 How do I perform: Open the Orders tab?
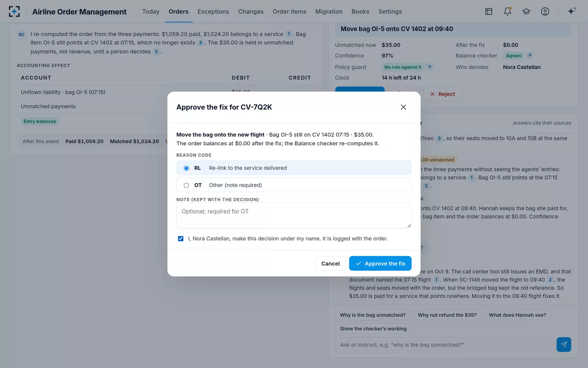(x=178, y=11)
